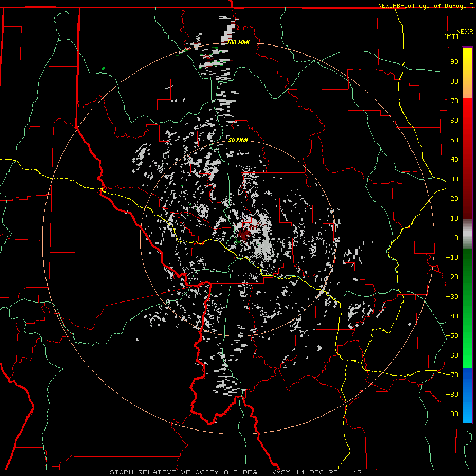Click the 90 value on velocity scale

tap(454, 62)
